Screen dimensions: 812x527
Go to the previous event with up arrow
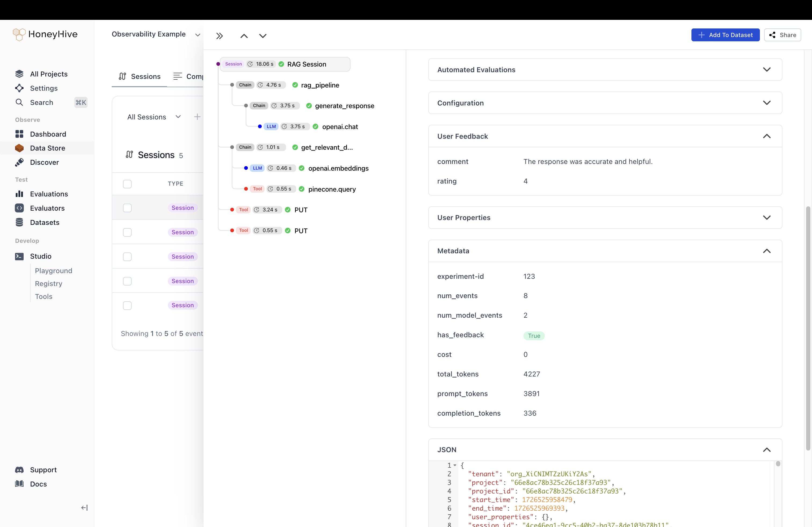[x=244, y=36]
